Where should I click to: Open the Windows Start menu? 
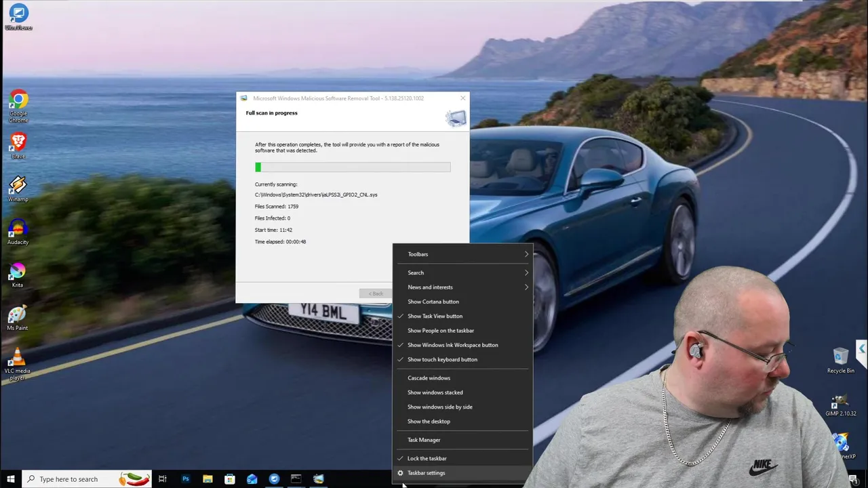11,479
